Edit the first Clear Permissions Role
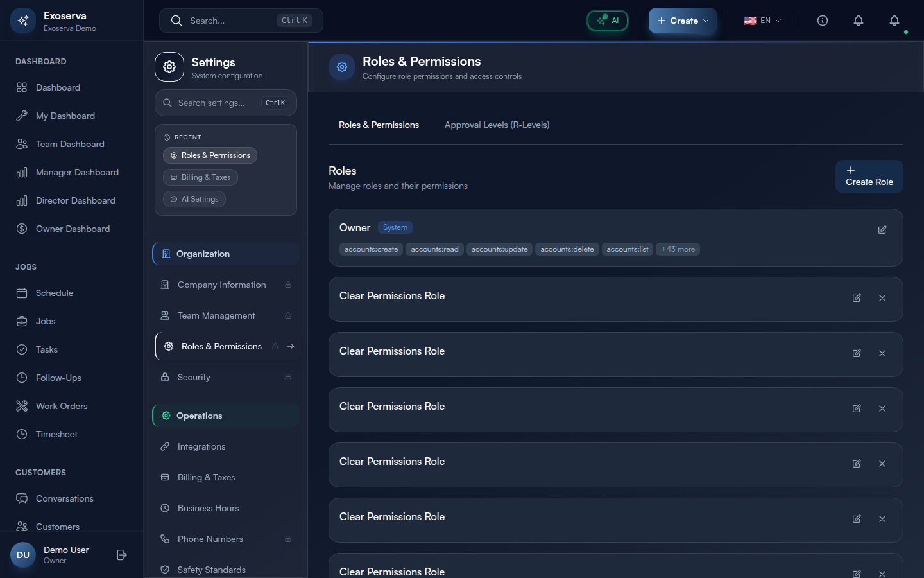The image size is (924, 578). pos(857,298)
